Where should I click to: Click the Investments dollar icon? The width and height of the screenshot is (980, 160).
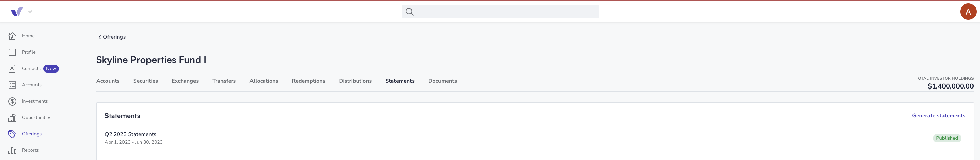pos(12,101)
